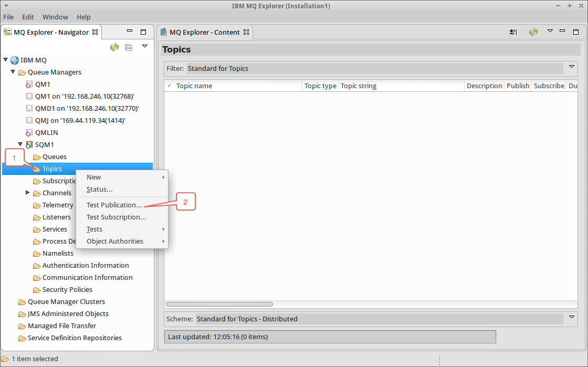Viewport: 588px width, 367px height.
Task: Click the Queue Manager Clusters folder icon
Action: click(x=22, y=302)
